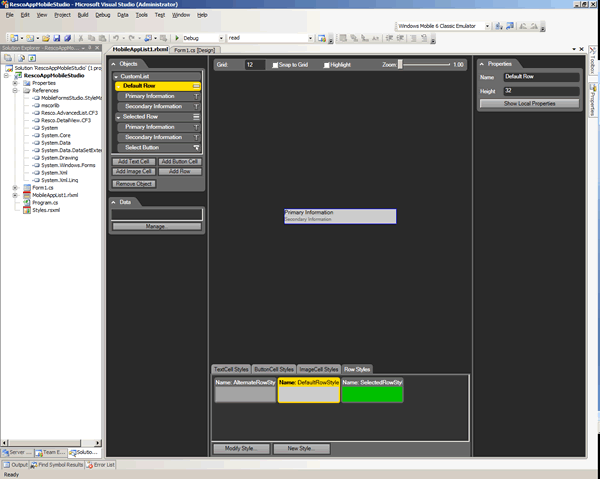Click Connect to Device icon beside emulator dropdown

tap(499, 26)
